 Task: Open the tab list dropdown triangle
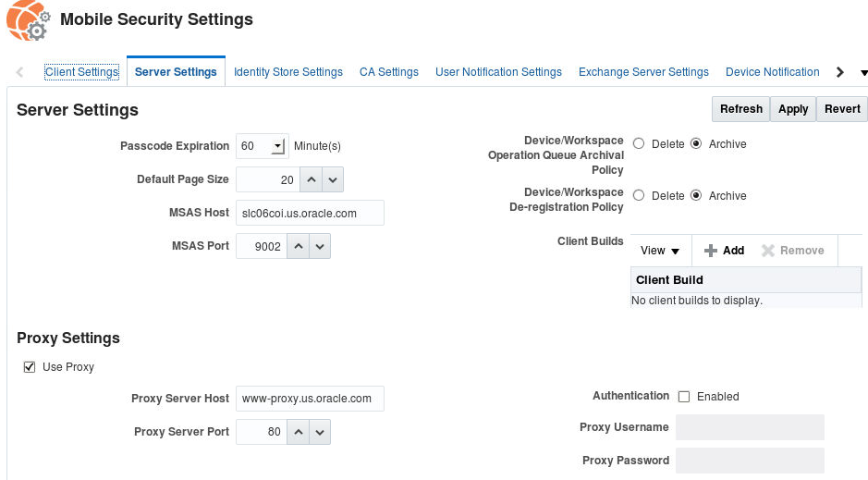tap(863, 72)
